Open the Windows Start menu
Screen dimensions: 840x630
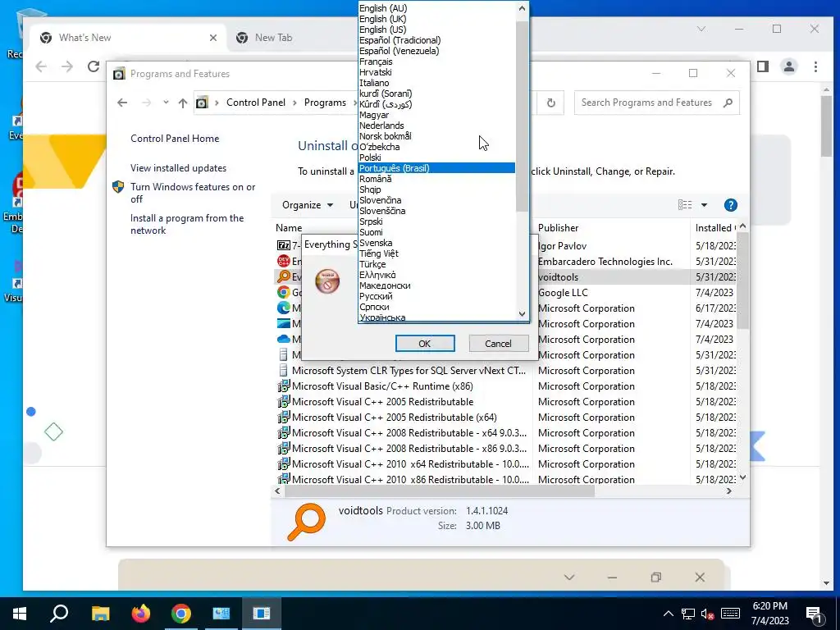(20, 614)
